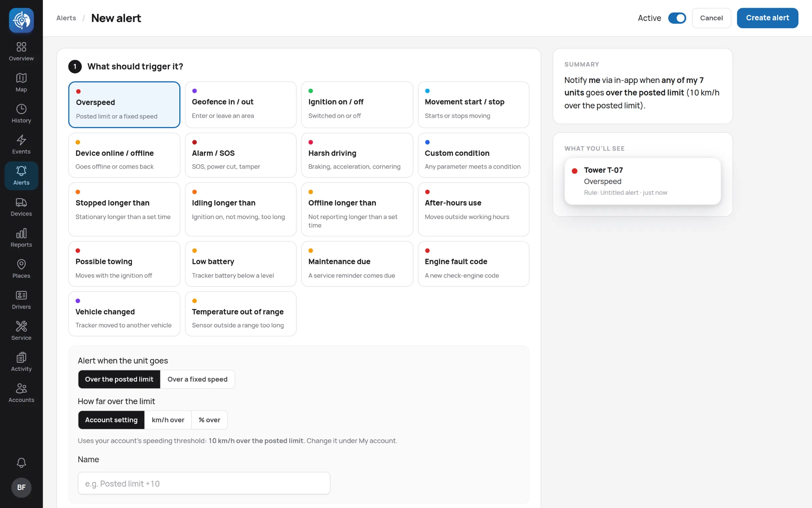Select the Temperature out of range trigger
Image resolution: width=812 pixels, height=508 pixels.
coord(241,314)
